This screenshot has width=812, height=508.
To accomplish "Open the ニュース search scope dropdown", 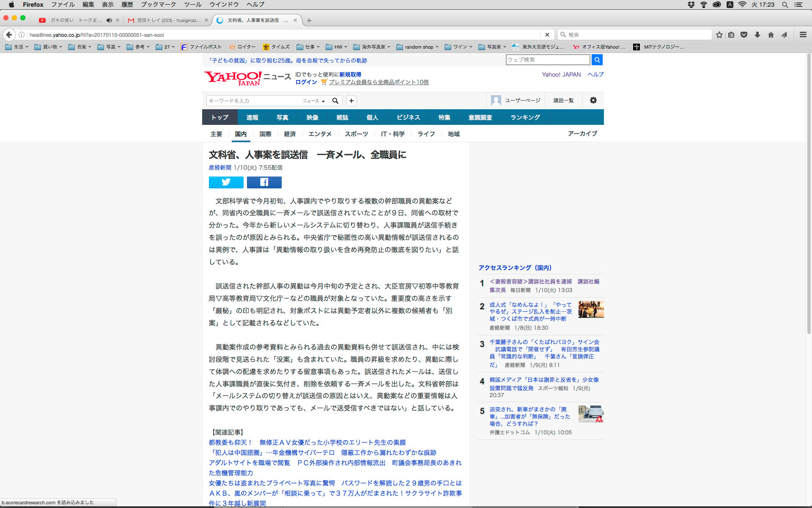I will [314, 101].
